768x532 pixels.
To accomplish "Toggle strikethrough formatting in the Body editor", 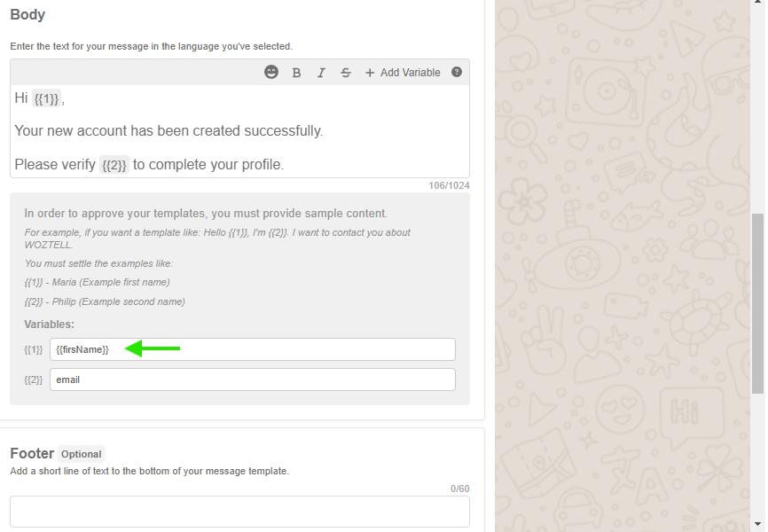I will pyautogui.click(x=346, y=73).
